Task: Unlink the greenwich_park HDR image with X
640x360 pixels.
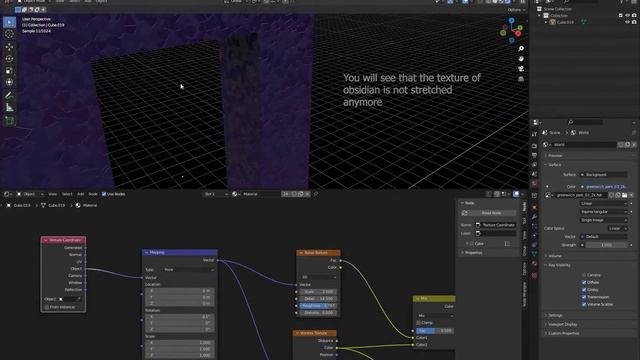Action: pos(631,195)
